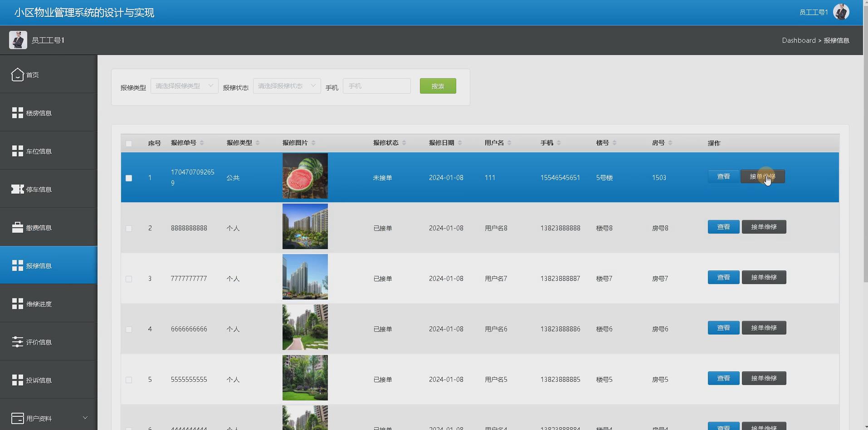Sort by 报修日期 column arrows
The height and width of the screenshot is (430, 868).
tap(460, 143)
